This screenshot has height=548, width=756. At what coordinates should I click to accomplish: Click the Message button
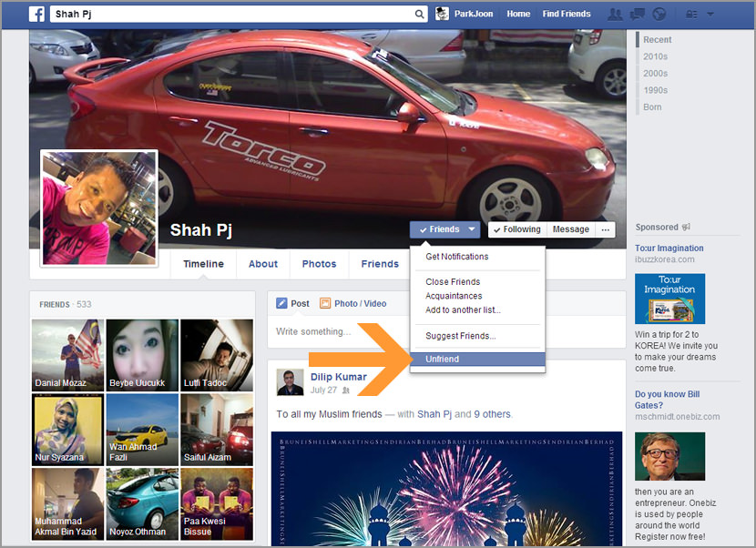tap(571, 229)
